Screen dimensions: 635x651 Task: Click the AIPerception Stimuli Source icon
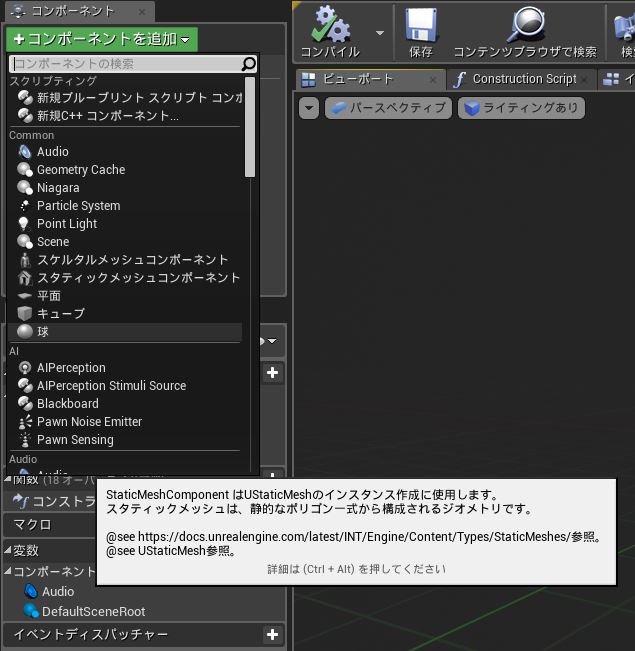click(25, 385)
